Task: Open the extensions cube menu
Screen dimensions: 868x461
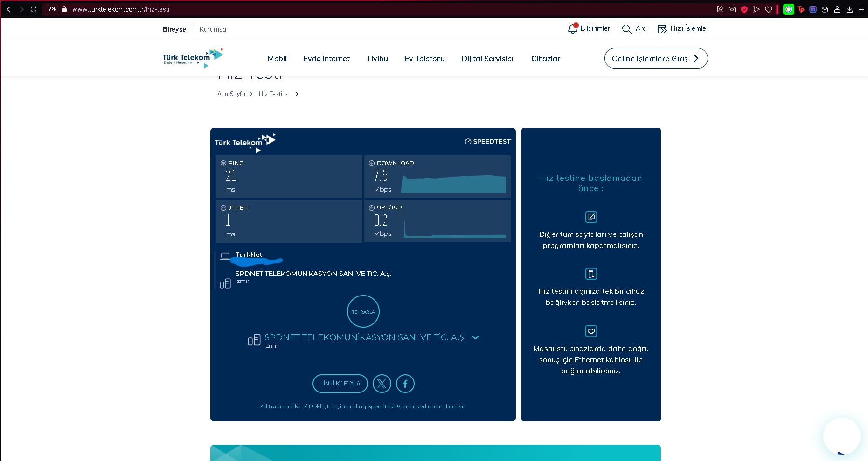Action: tap(825, 9)
